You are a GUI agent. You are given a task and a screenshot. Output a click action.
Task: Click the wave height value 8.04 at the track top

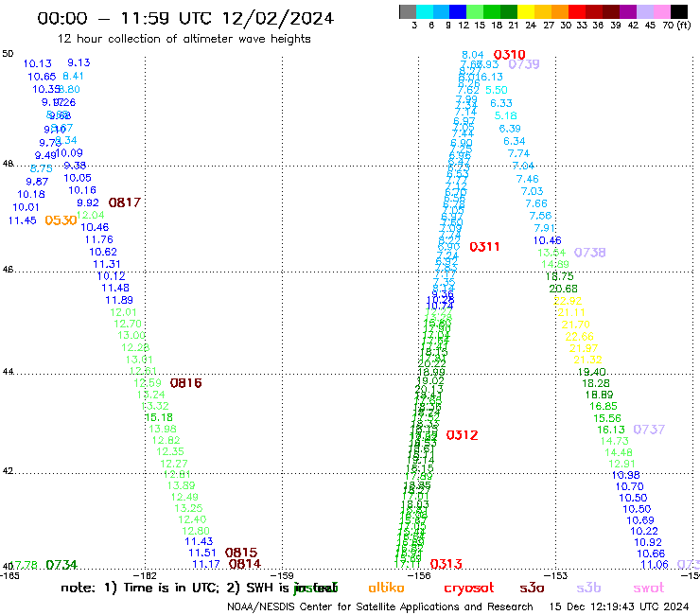(473, 55)
